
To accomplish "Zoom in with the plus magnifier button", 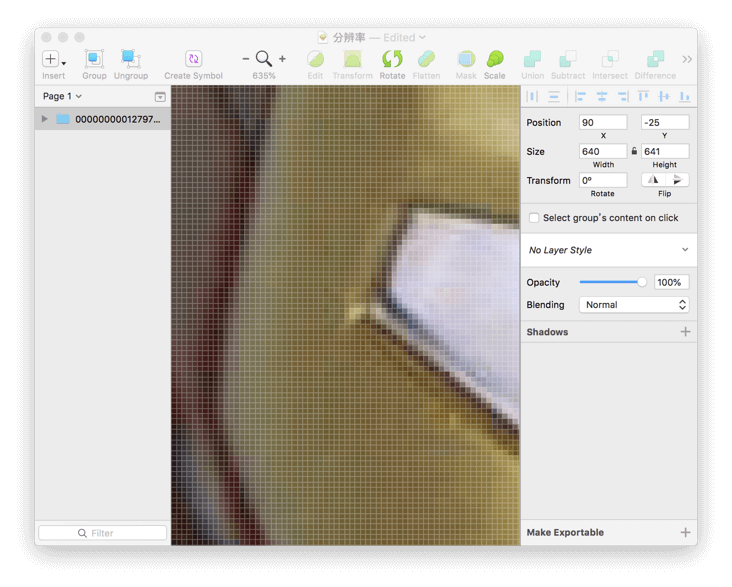I will point(282,59).
